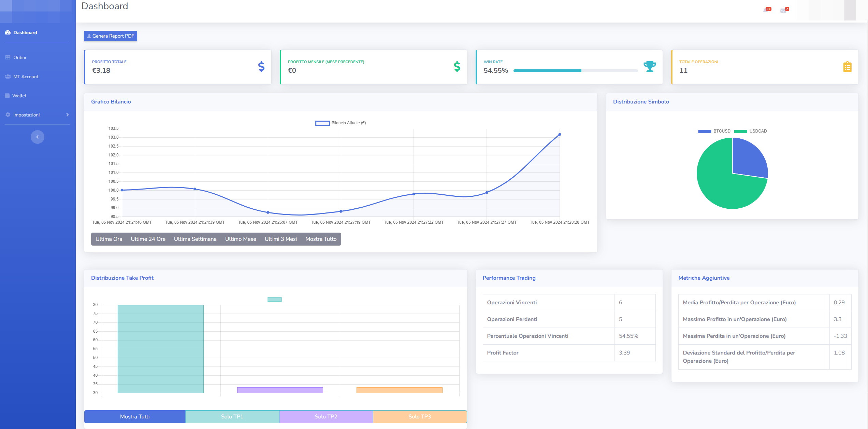Switch to the Ultime 24 Ore range
Image resolution: width=868 pixels, height=429 pixels.
pyautogui.click(x=148, y=239)
